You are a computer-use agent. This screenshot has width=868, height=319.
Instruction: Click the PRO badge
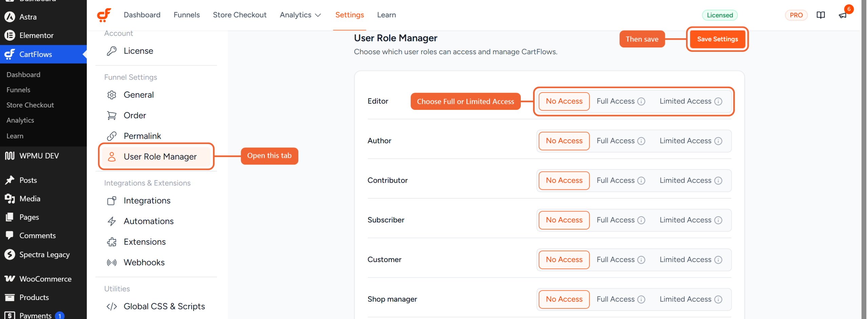coord(796,15)
